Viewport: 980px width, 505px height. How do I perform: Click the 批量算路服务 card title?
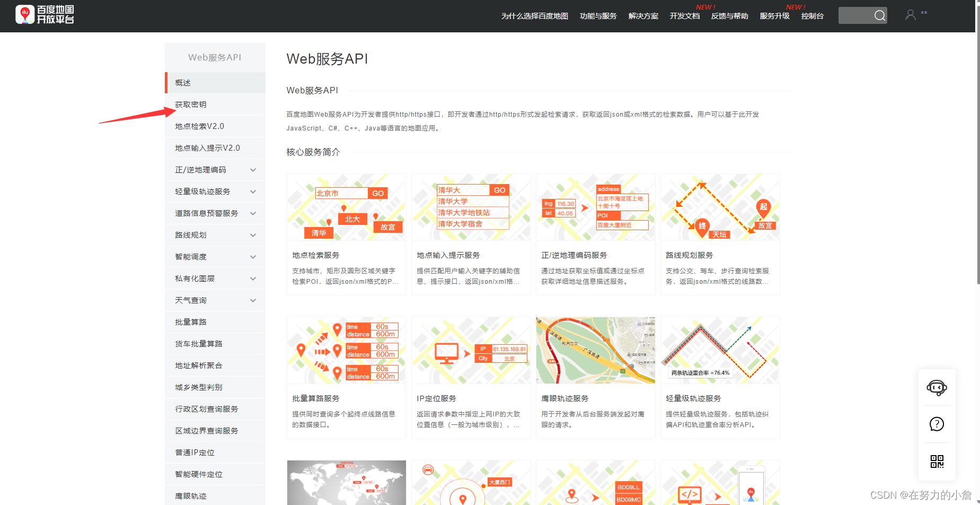coord(316,398)
